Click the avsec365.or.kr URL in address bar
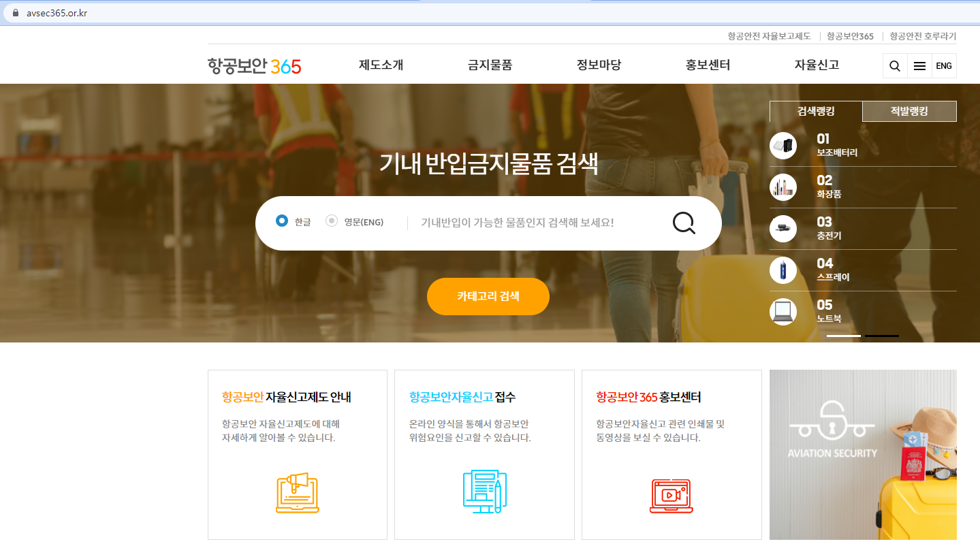Screen dimensions: 980x544 tap(57, 13)
